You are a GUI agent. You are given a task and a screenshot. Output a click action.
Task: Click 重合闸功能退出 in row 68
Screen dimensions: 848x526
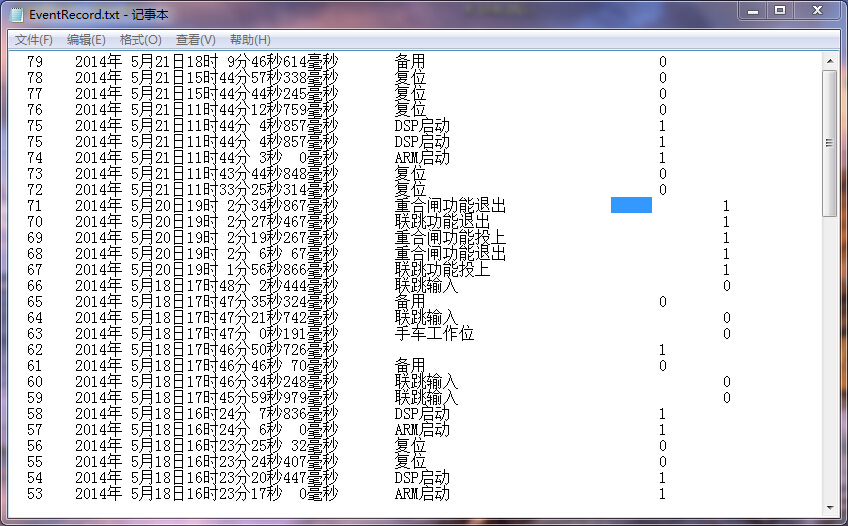pyautogui.click(x=450, y=254)
